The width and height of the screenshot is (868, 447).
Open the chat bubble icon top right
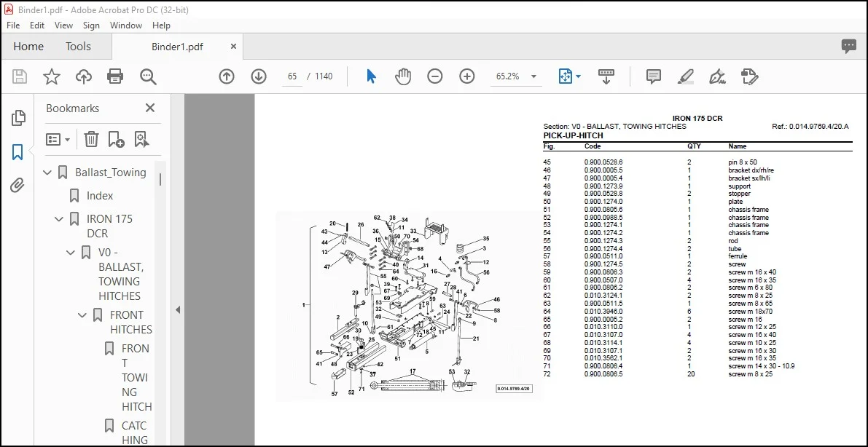[x=848, y=47]
